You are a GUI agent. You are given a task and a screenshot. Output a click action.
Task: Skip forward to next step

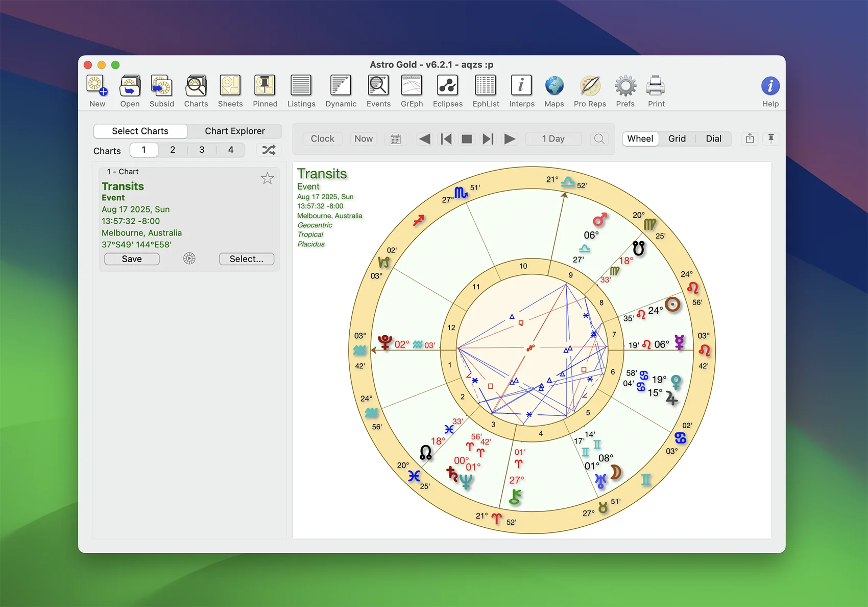click(488, 139)
